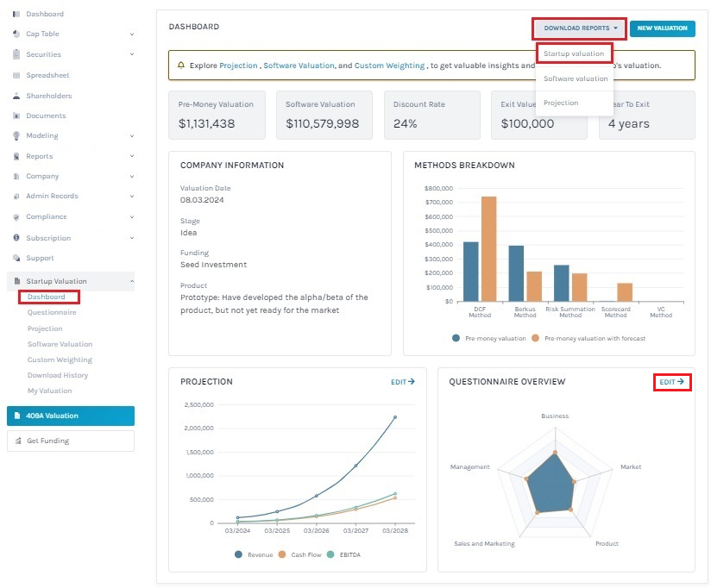The image size is (711, 588).
Task: Select Shareholders in the sidebar
Action: coord(49,96)
